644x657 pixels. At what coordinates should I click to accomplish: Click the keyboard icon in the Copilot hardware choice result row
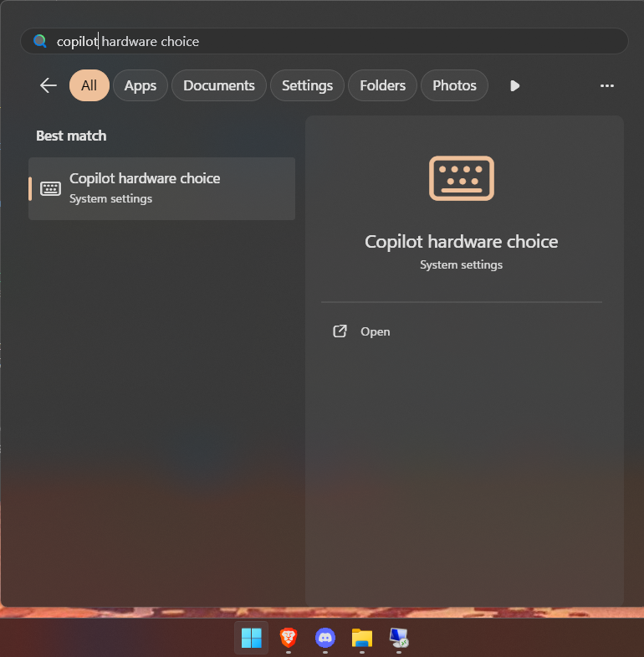tap(51, 188)
